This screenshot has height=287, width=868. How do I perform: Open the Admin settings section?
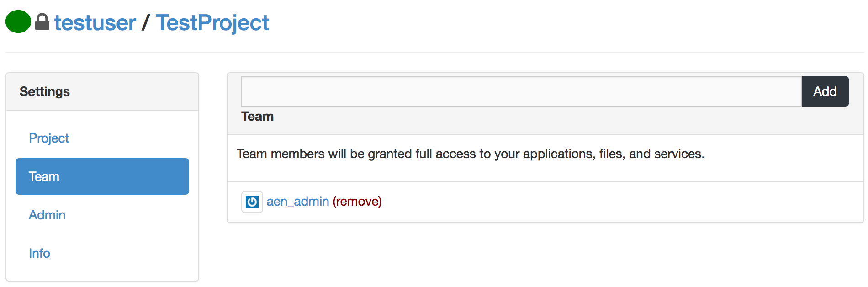click(47, 215)
